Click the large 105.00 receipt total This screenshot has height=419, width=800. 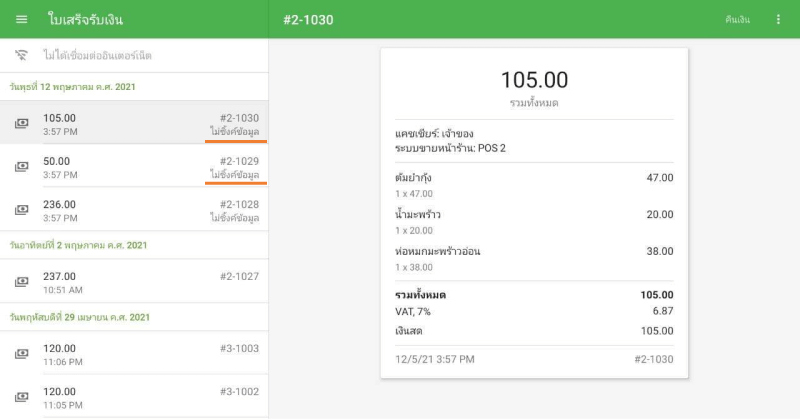click(534, 80)
